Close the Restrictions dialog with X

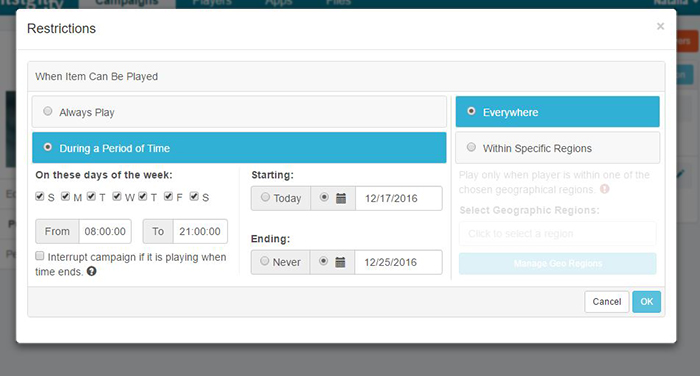[660, 26]
